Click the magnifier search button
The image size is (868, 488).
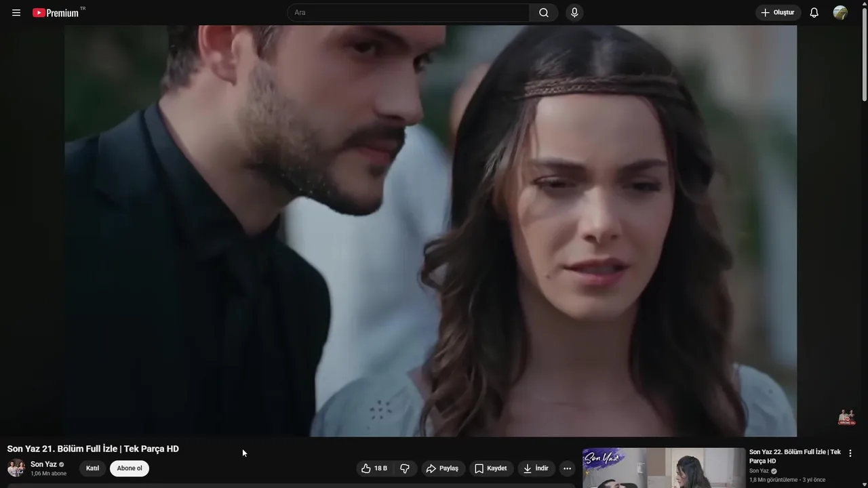click(544, 13)
